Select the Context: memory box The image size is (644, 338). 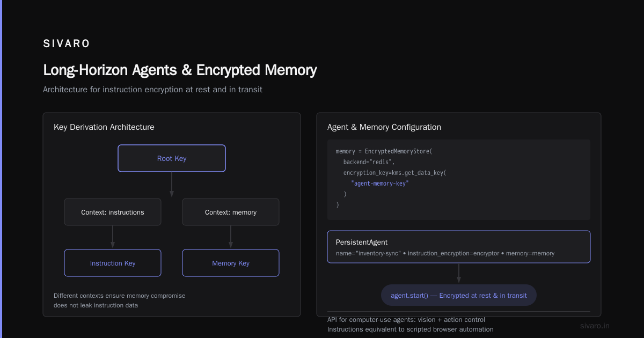(231, 212)
